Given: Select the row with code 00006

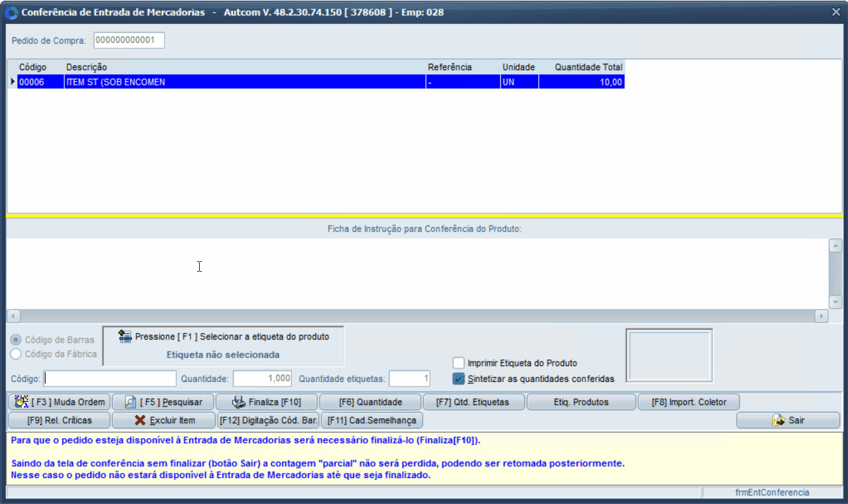Looking at the screenshot, I should click(x=316, y=82).
